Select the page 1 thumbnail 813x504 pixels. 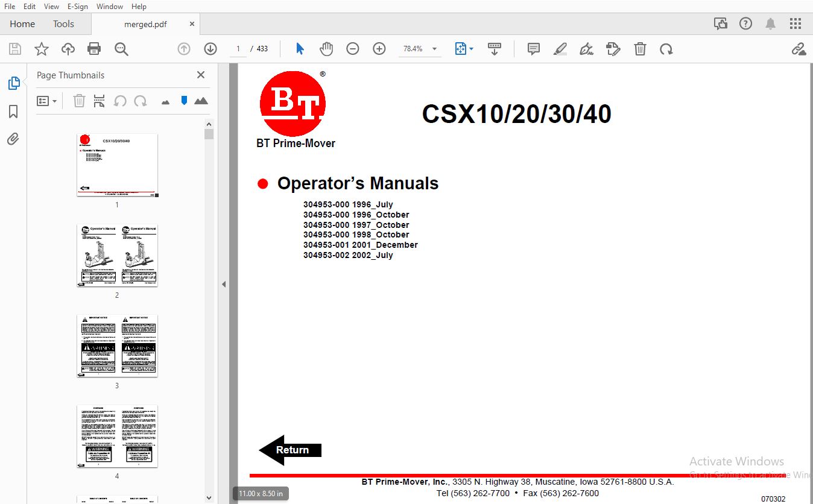click(117, 165)
